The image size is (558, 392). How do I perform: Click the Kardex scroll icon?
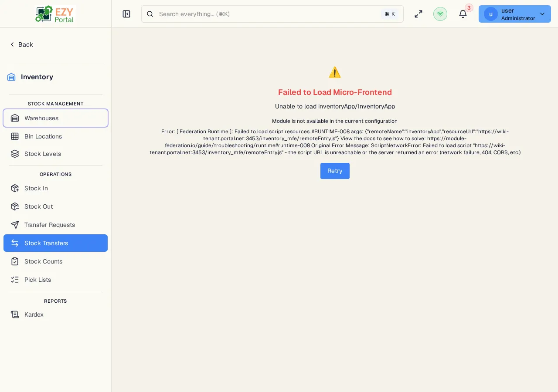(15, 314)
